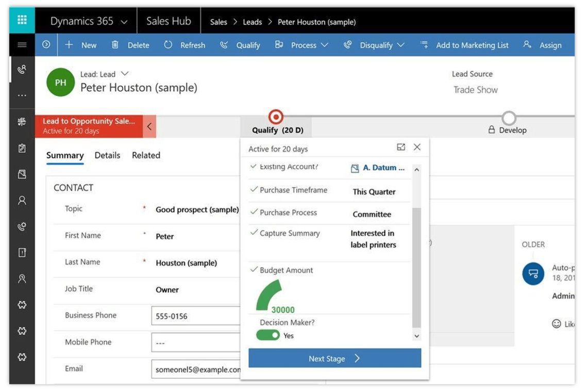The image size is (588, 392).
Task: Open the Disqualify dropdown arrow
Action: click(401, 45)
